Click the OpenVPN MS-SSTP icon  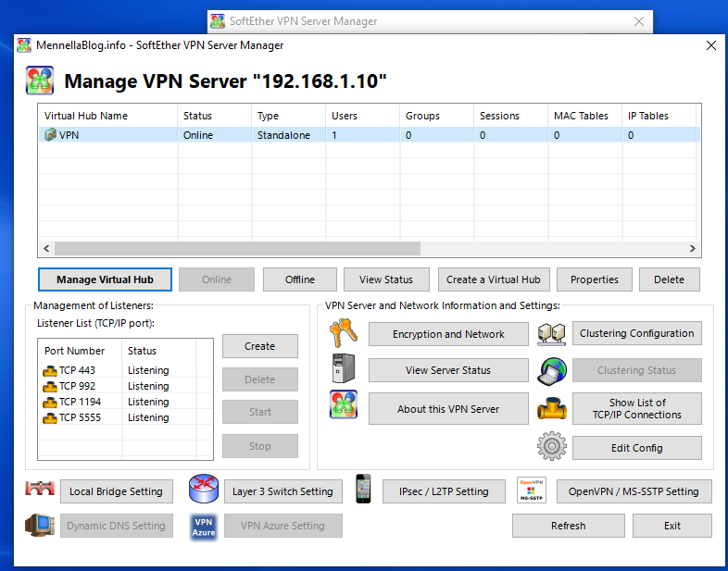pos(531,490)
